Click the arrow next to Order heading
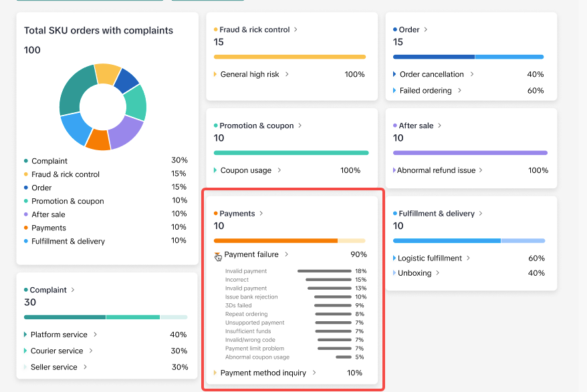Image resolution: width=587 pixels, height=392 pixels. tap(426, 29)
